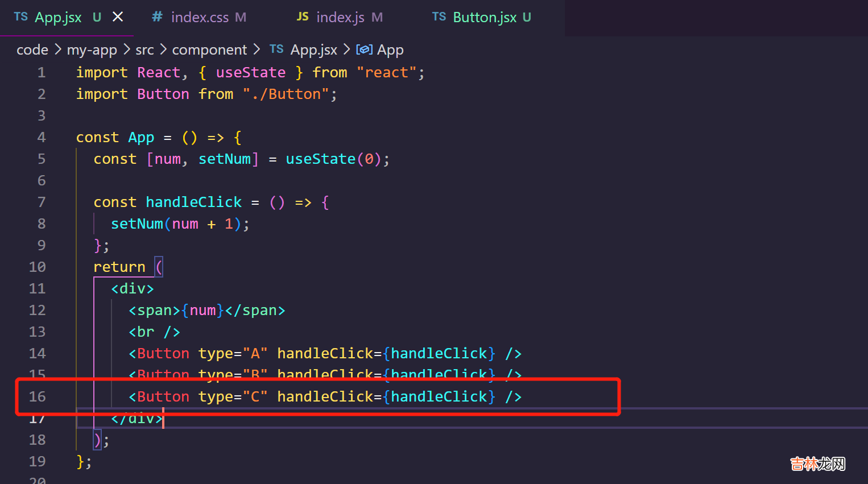Select the App.jsx breadcrumb item
Viewport: 868px width, 484px height.
pyautogui.click(x=313, y=50)
